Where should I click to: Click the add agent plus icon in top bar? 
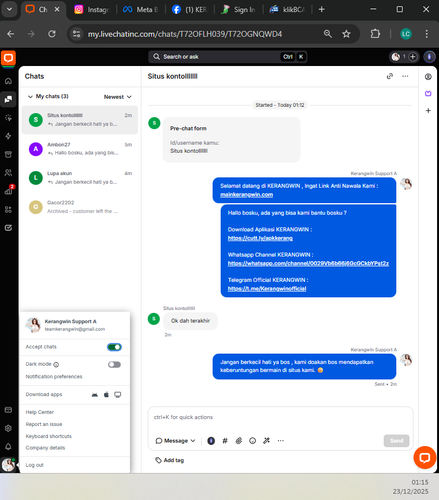click(x=413, y=57)
